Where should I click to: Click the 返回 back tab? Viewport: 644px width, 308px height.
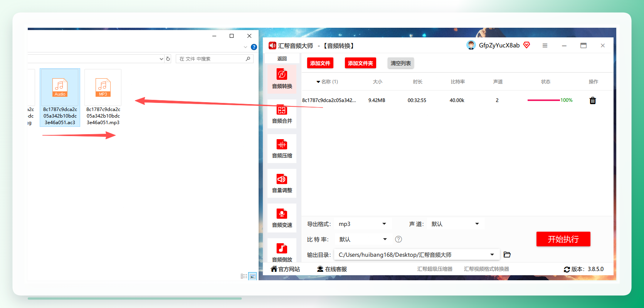tap(282, 59)
